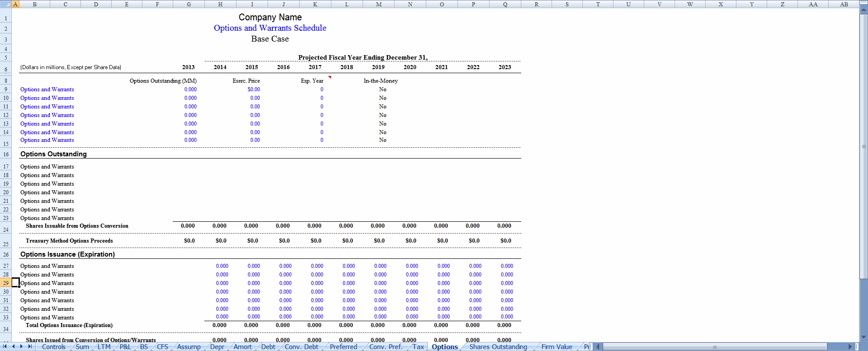Click the next sheet tab arrow
The width and height of the screenshot is (868, 351).
point(21,346)
